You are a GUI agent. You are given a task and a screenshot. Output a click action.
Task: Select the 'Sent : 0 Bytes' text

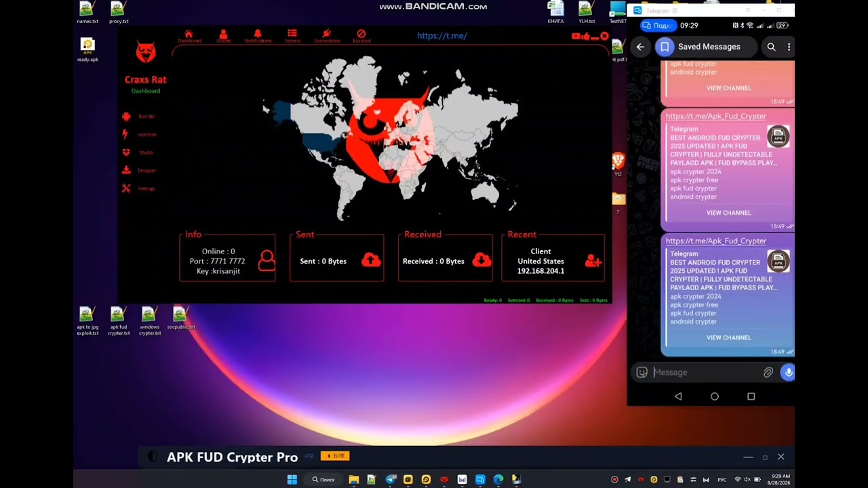(x=323, y=261)
